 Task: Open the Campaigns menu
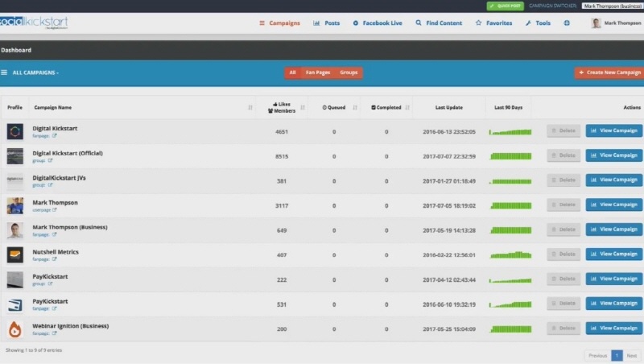tap(279, 23)
